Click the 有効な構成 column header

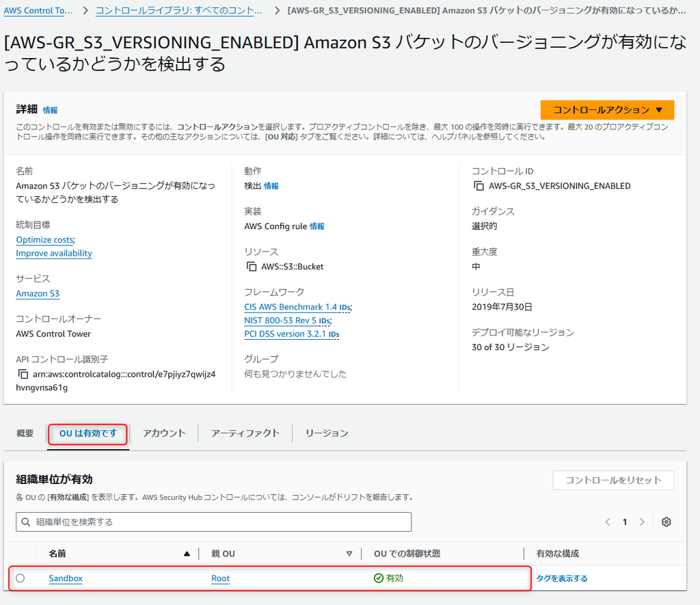pyautogui.click(x=558, y=554)
